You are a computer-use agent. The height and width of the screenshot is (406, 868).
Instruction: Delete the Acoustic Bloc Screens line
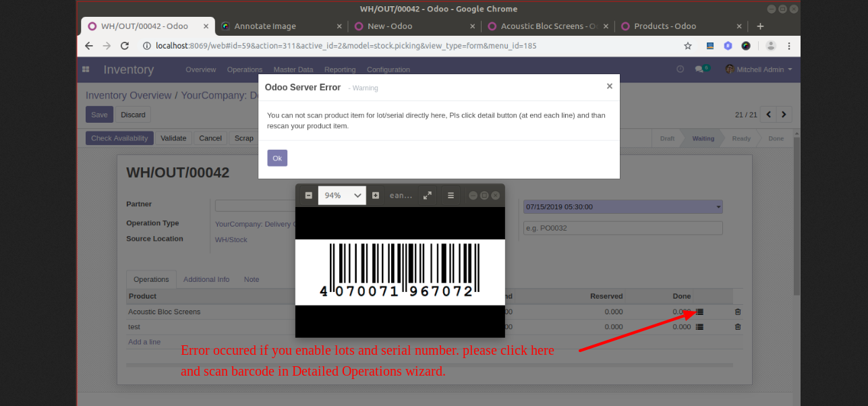738,312
